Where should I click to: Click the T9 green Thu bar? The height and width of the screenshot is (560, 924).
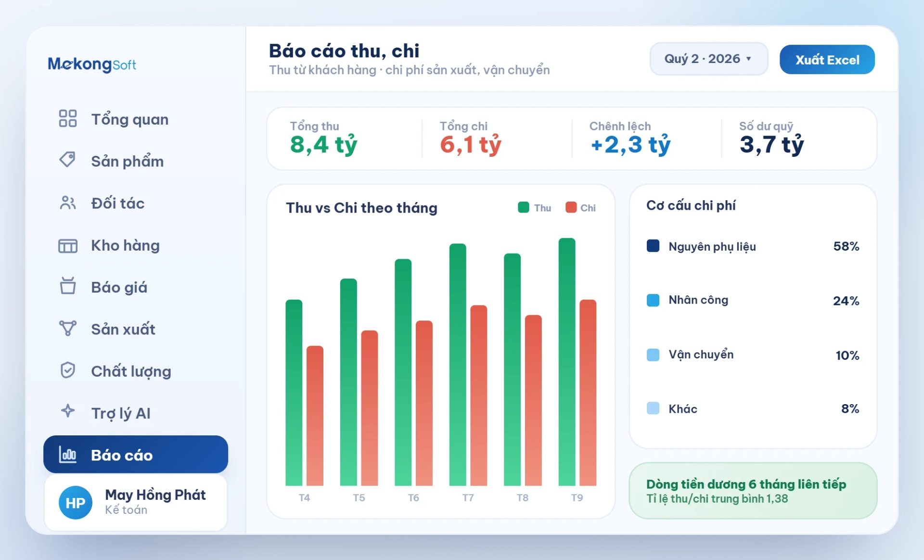[x=567, y=362]
